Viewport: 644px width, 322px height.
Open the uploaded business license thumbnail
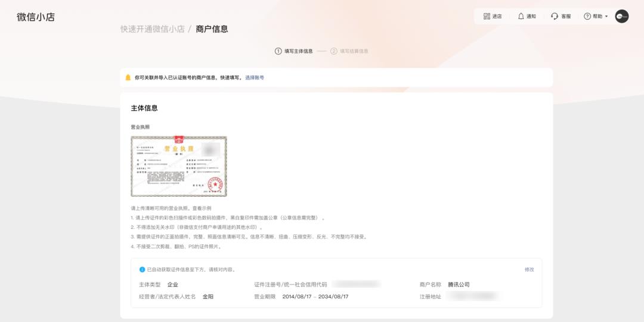click(x=179, y=166)
